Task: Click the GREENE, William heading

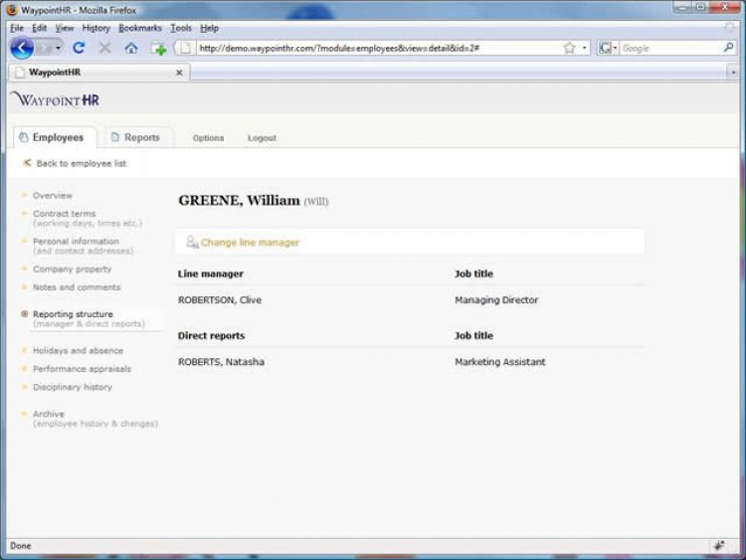Action: [x=240, y=200]
